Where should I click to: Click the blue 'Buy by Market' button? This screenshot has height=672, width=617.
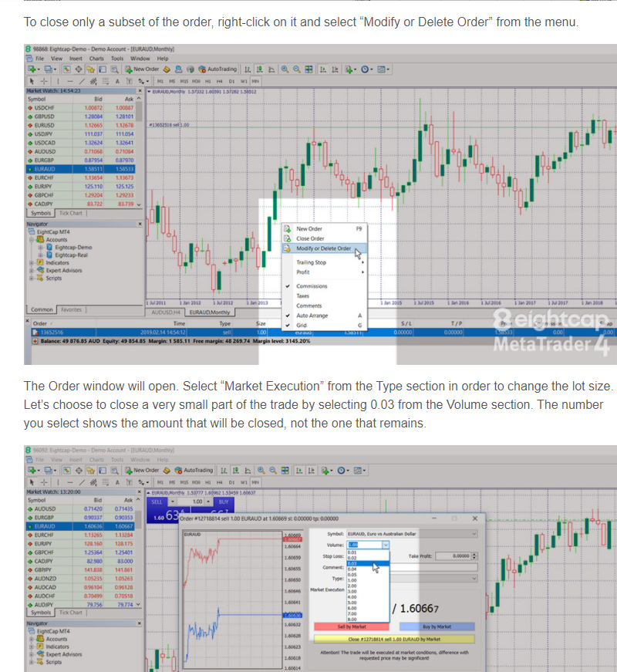[x=437, y=626]
